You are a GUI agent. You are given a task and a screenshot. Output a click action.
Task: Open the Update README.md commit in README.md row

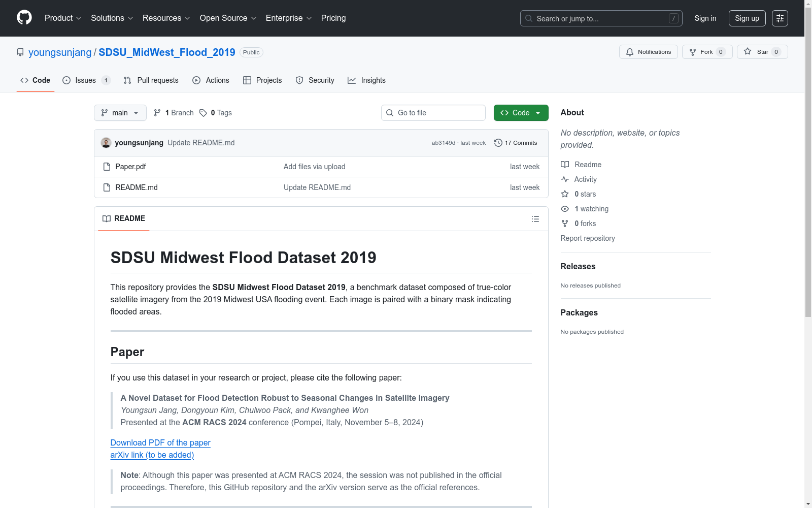click(x=317, y=187)
